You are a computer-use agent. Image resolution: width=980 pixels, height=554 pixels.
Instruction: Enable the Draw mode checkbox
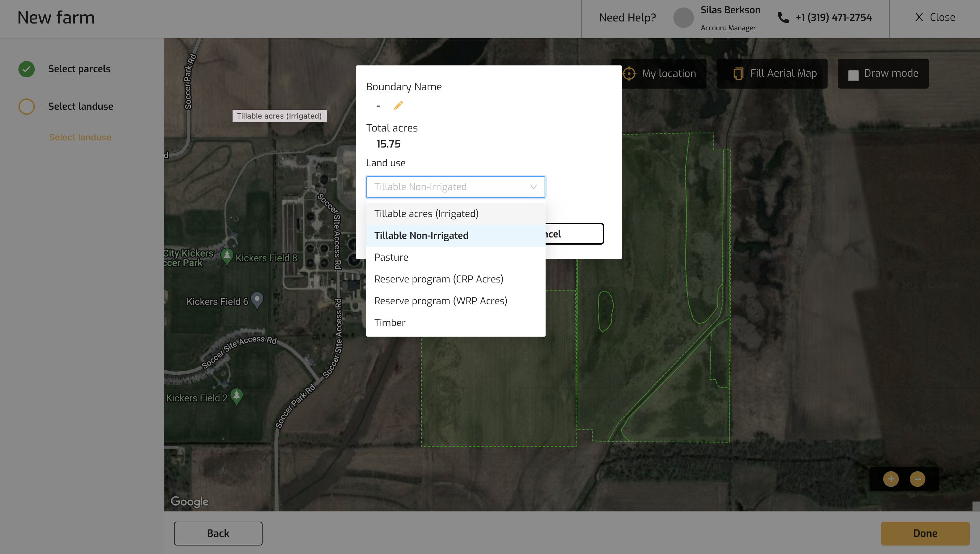[x=853, y=75]
